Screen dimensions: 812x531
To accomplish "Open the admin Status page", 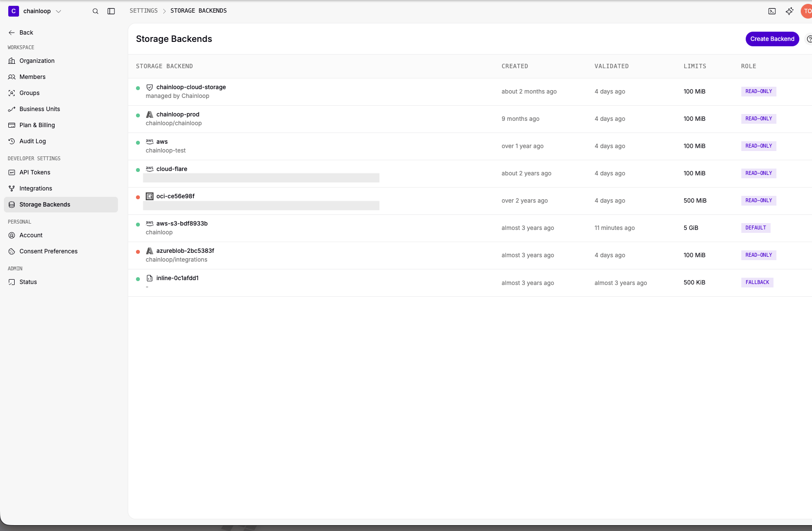I will pos(61,282).
